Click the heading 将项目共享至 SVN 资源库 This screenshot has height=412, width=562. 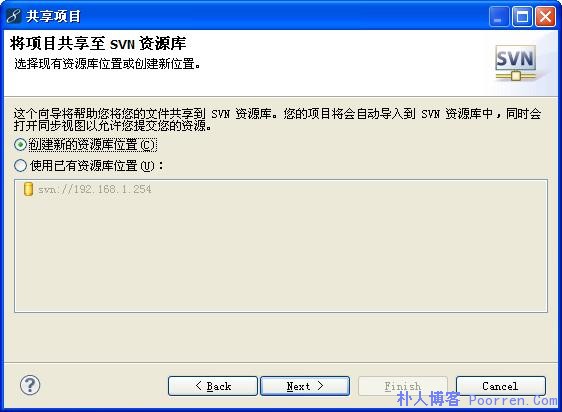pos(98,44)
